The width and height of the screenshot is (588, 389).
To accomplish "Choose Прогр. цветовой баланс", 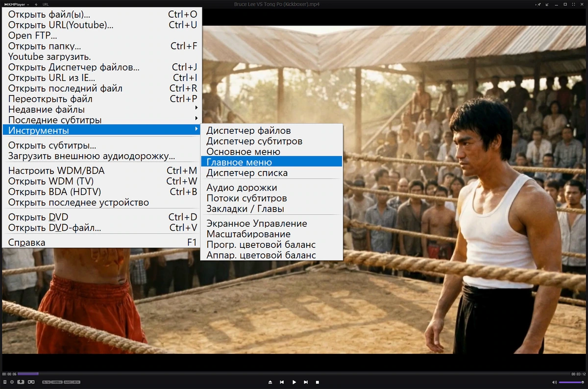I will point(271,244).
